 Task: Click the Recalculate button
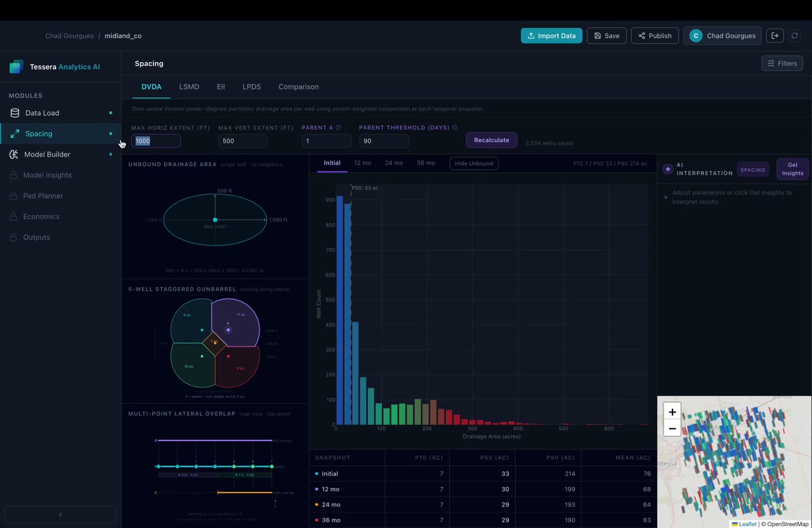(x=492, y=140)
